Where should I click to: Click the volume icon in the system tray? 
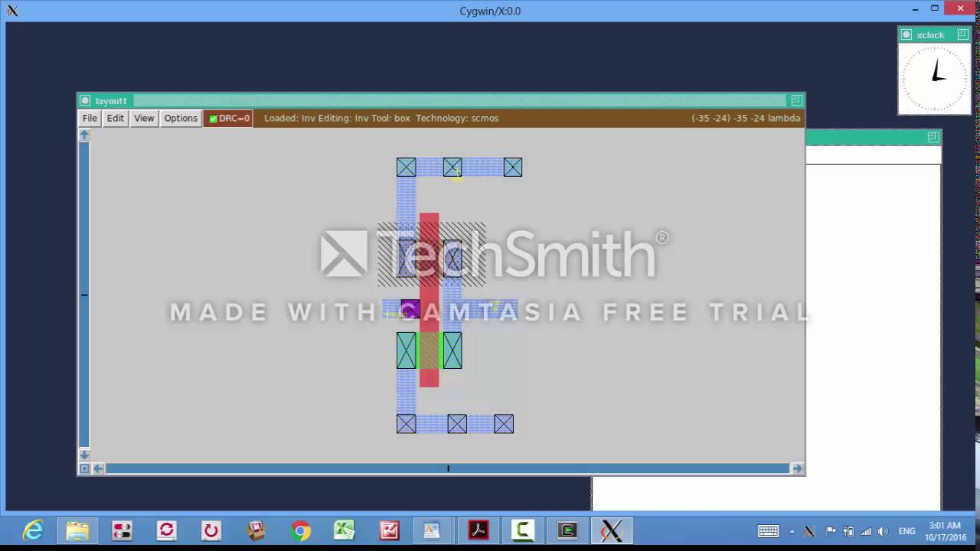coord(884,531)
